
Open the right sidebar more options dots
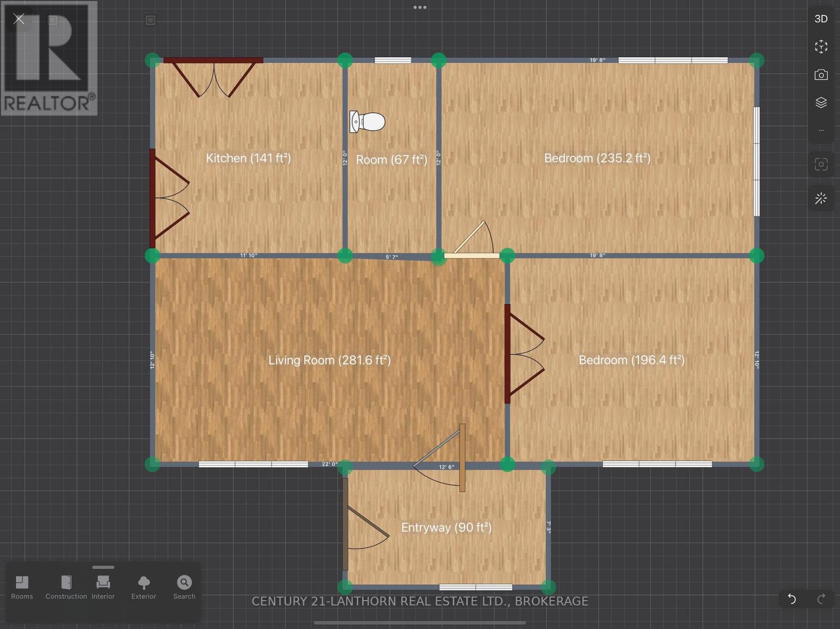[x=821, y=130]
